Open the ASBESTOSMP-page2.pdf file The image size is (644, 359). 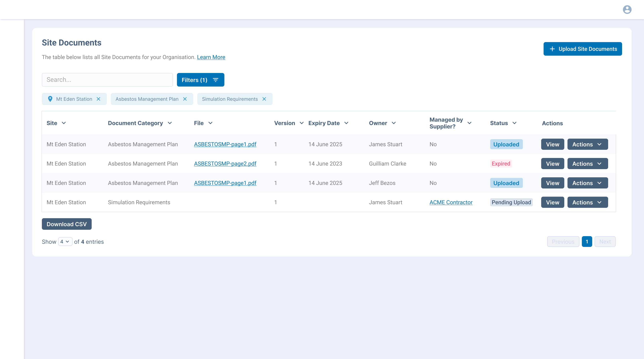[x=225, y=164]
